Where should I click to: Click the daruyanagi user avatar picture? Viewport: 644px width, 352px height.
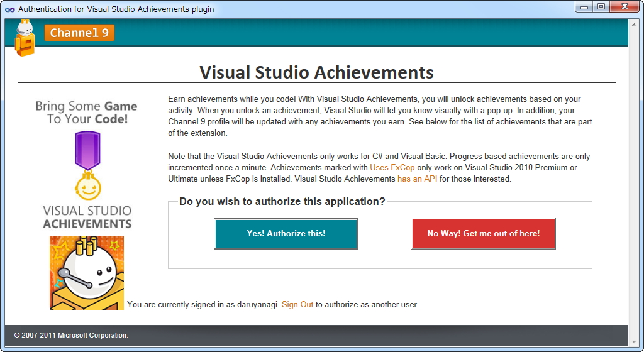pyautogui.click(x=87, y=272)
